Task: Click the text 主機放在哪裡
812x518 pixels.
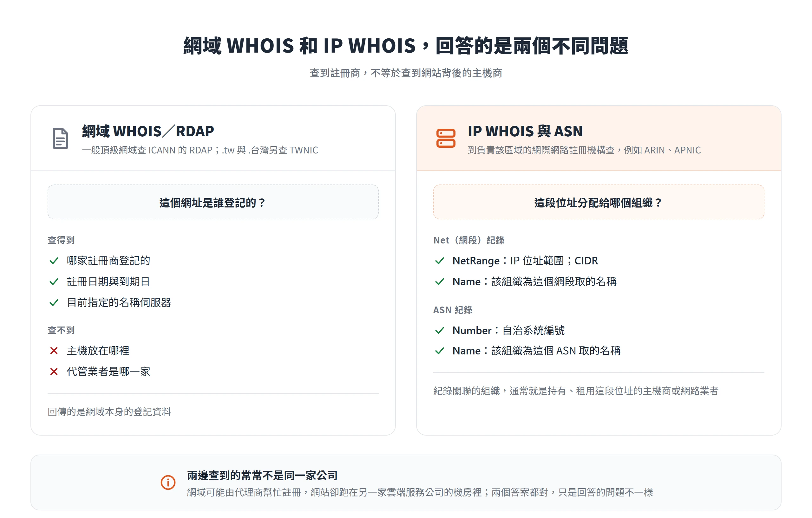Action: [98, 351]
